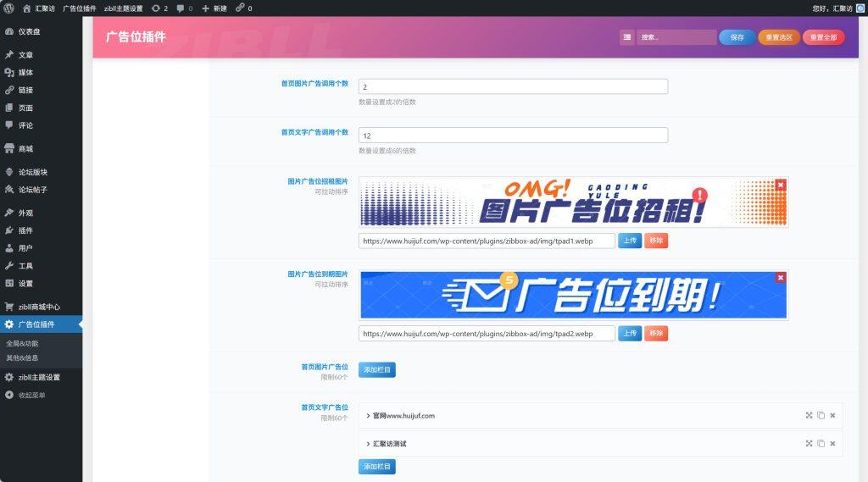The height and width of the screenshot is (482, 868).
Task: Click the 重置全部 reset all button
Action: 823,37
